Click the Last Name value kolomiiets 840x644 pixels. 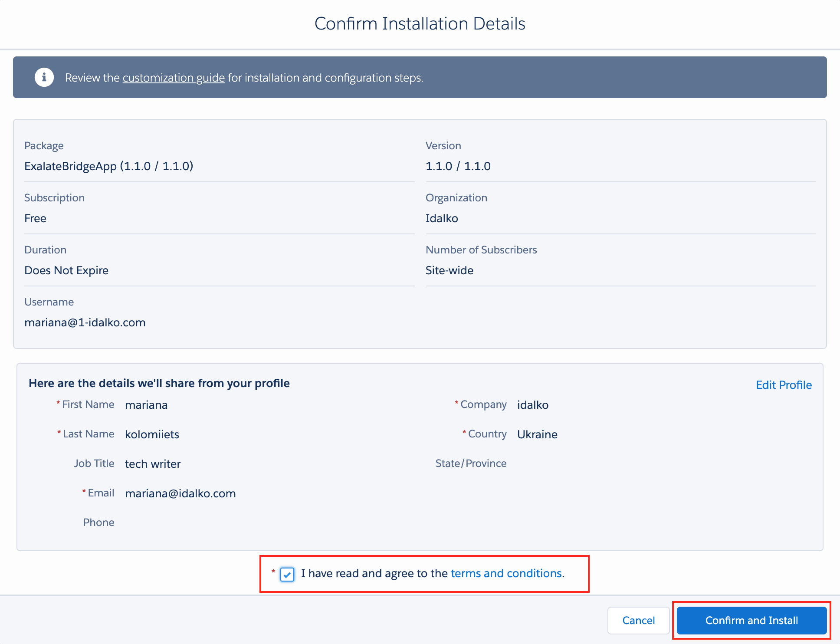(x=152, y=434)
